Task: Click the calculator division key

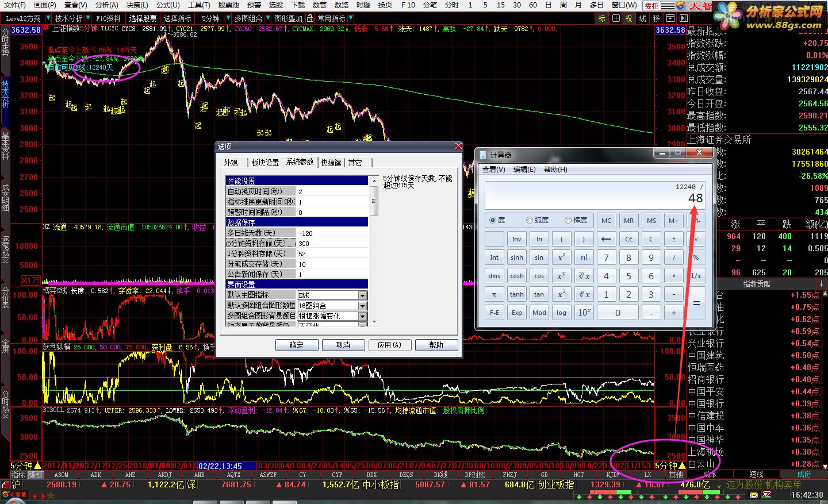Action: coord(673,257)
